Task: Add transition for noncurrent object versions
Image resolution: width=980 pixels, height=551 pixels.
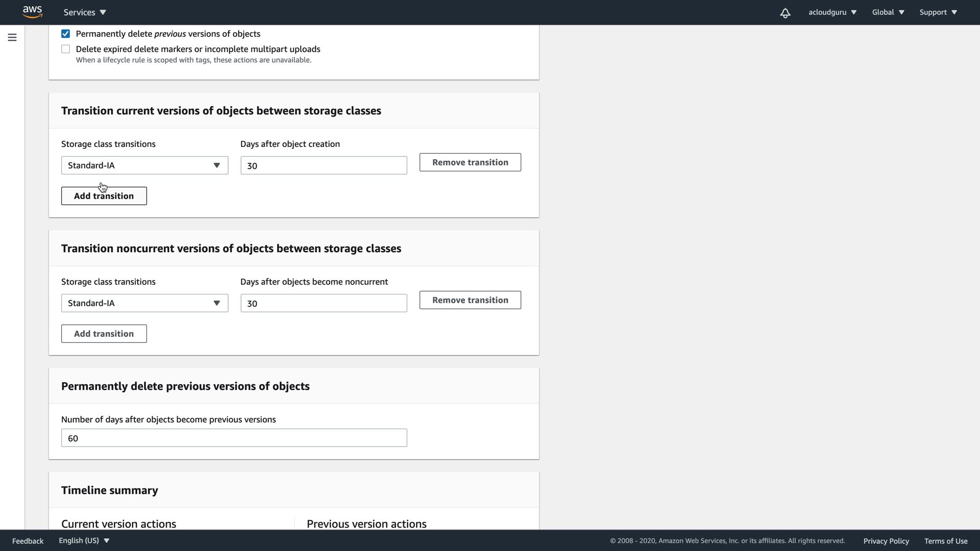Action: click(104, 334)
